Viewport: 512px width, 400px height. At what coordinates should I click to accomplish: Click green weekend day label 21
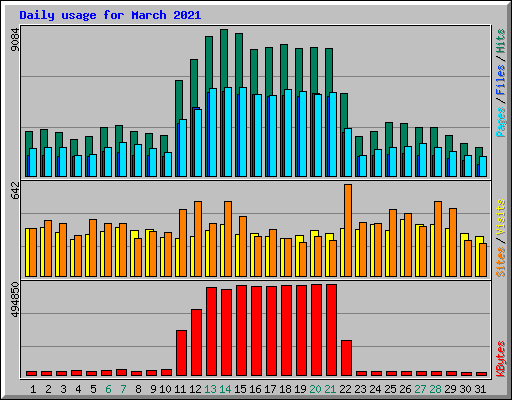coord(330,389)
